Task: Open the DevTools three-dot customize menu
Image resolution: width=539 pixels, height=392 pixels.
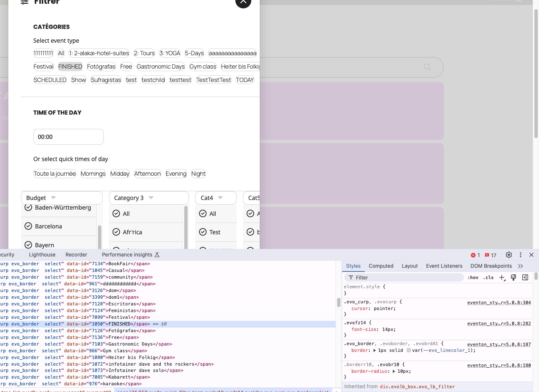Action: [x=521, y=255]
